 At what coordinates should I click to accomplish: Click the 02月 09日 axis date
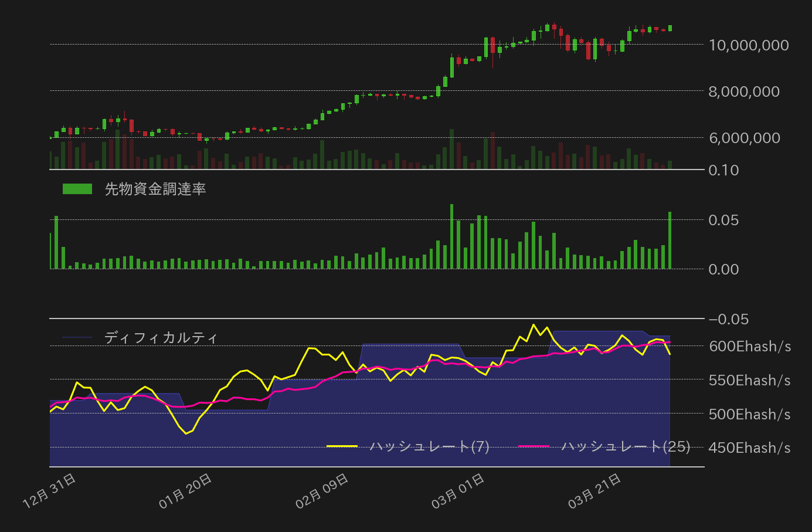click(322, 491)
